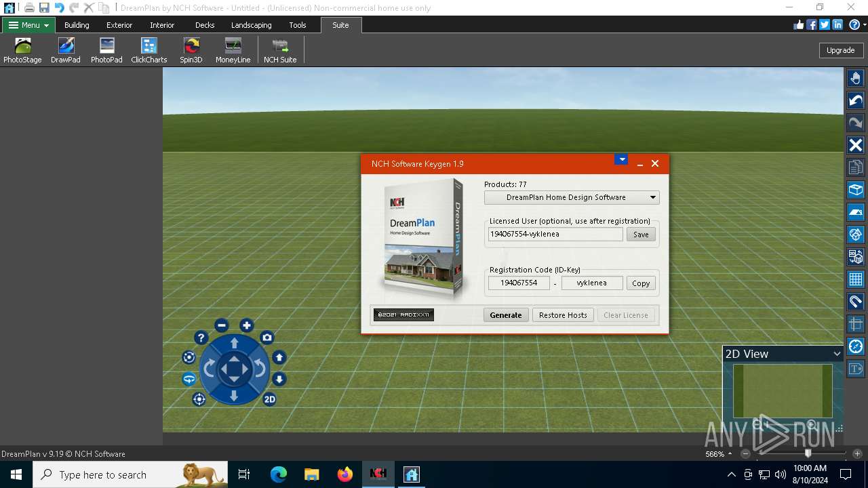This screenshot has height=488, width=868.
Task: Collapse the 2D View panel chevron
Action: 837,354
